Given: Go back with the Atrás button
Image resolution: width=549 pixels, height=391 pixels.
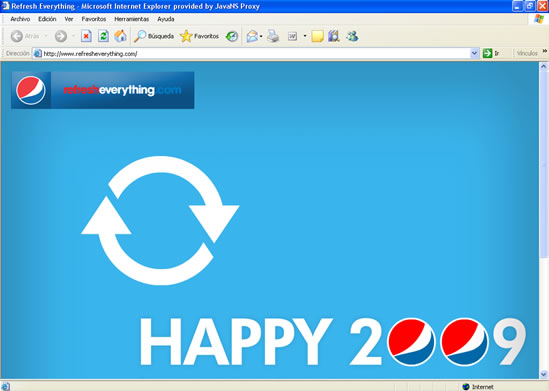Looking at the screenshot, I should point(25,36).
